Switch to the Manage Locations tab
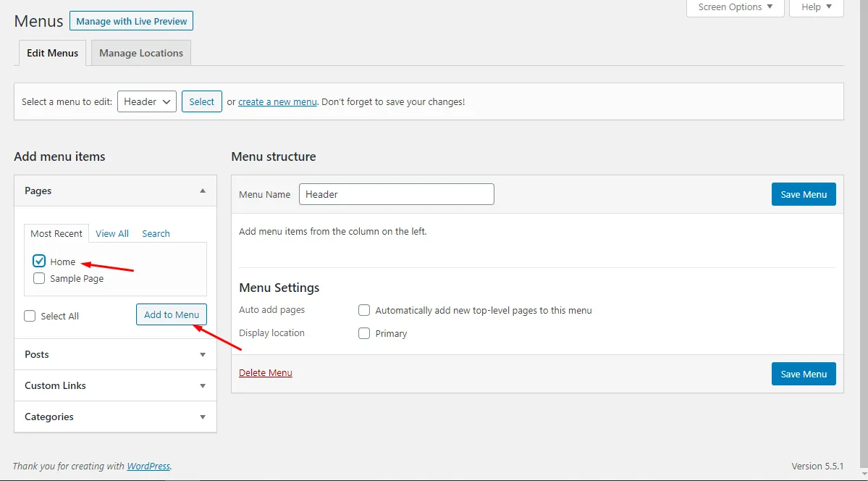 coord(141,53)
